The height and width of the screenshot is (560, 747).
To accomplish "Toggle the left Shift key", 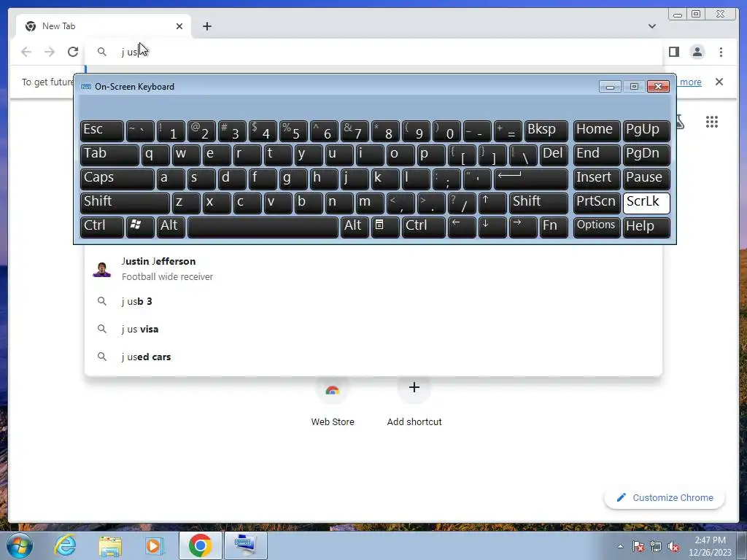I will [x=125, y=203].
